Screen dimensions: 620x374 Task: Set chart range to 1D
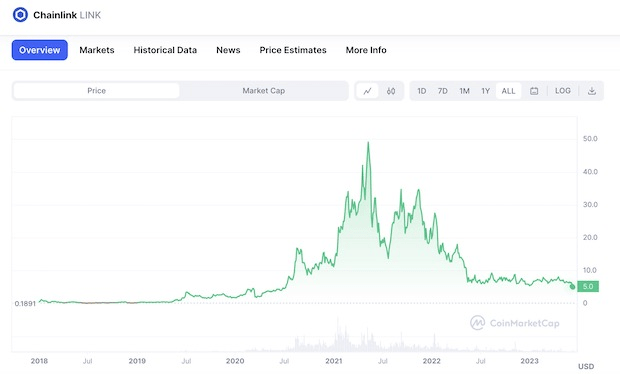[x=422, y=91]
